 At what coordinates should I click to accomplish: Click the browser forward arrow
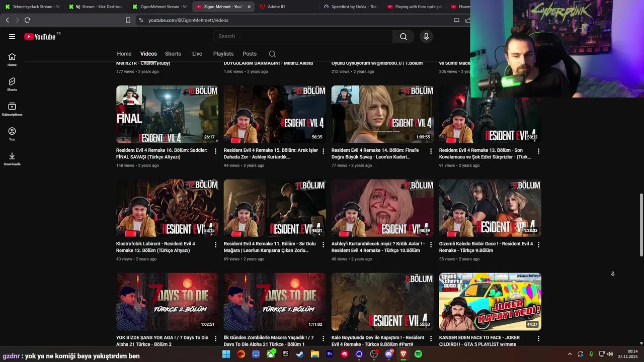pos(17,20)
